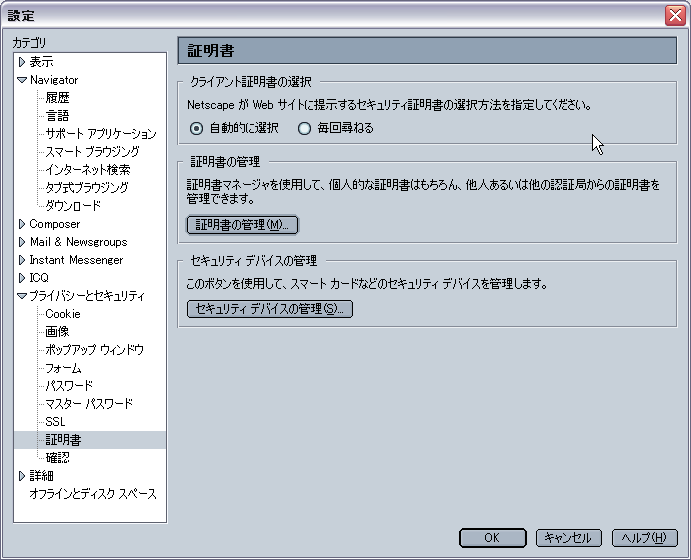Open オフラインとディスク スペース settings

point(93,494)
